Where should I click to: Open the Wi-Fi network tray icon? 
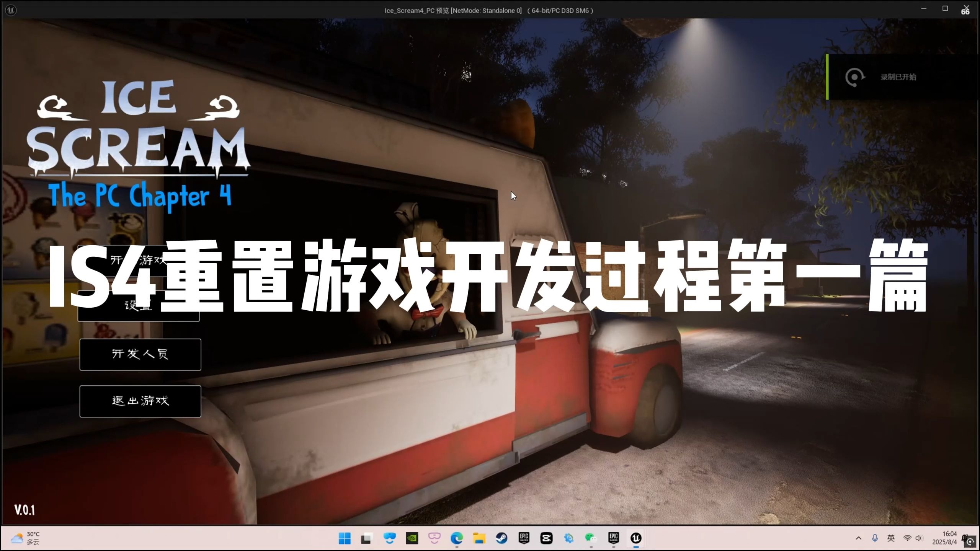click(x=907, y=538)
